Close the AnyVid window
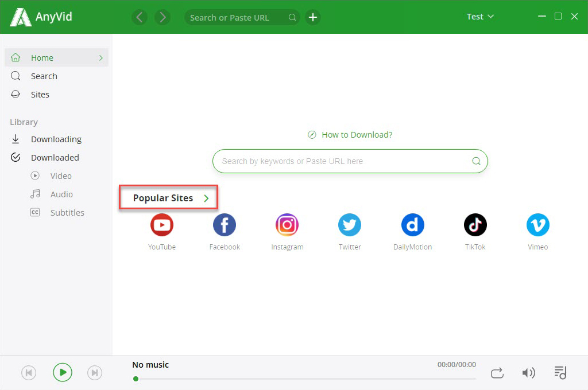The width and height of the screenshot is (588, 390). click(574, 17)
